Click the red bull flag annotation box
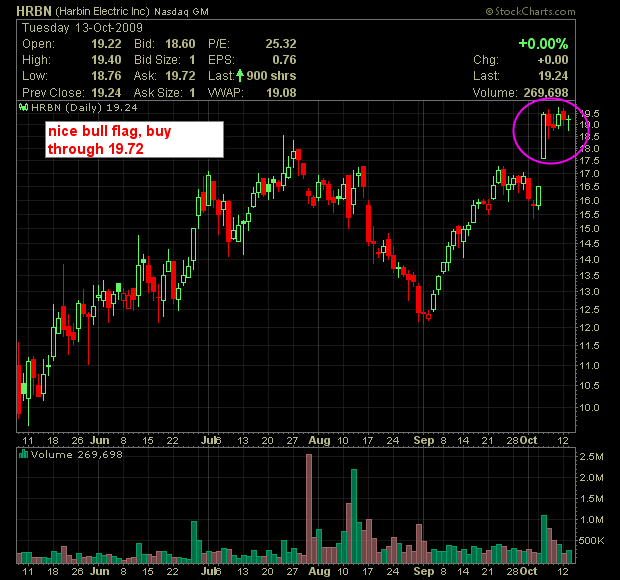Image resolution: width=620 pixels, height=580 pixels. click(134, 140)
